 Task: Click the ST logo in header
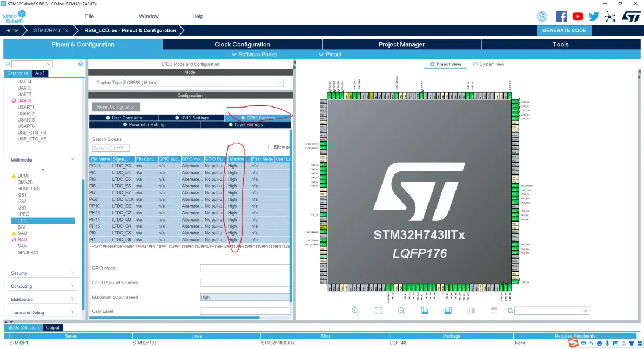(631, 16)
